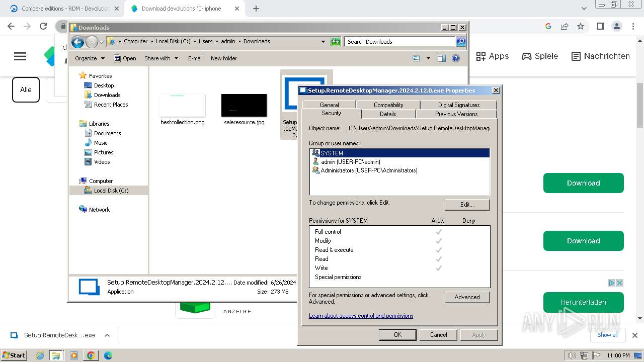Switch to the General tab

[x=329, y=105]
